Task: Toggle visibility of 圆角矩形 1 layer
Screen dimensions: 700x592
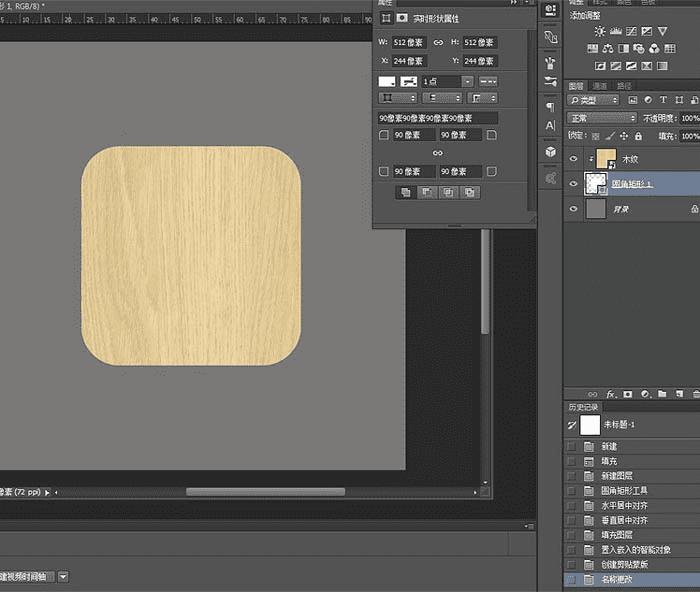Action: pos(573,184)
